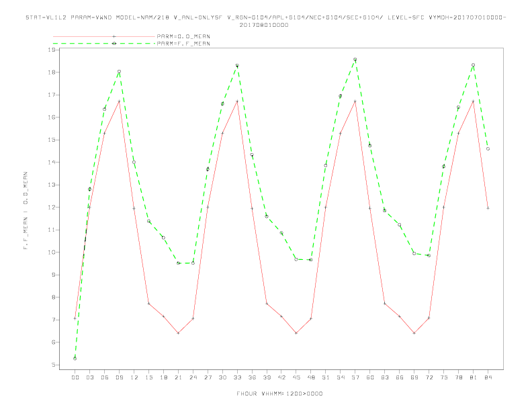Click x-axis tick label 33
Screen dimensions: 532x411
[x=237, y=377]
